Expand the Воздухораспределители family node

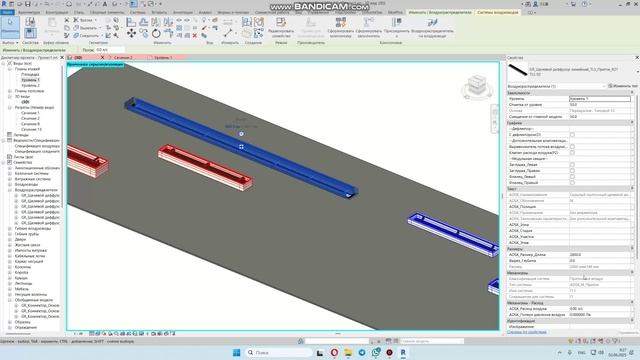click(10, 190)
